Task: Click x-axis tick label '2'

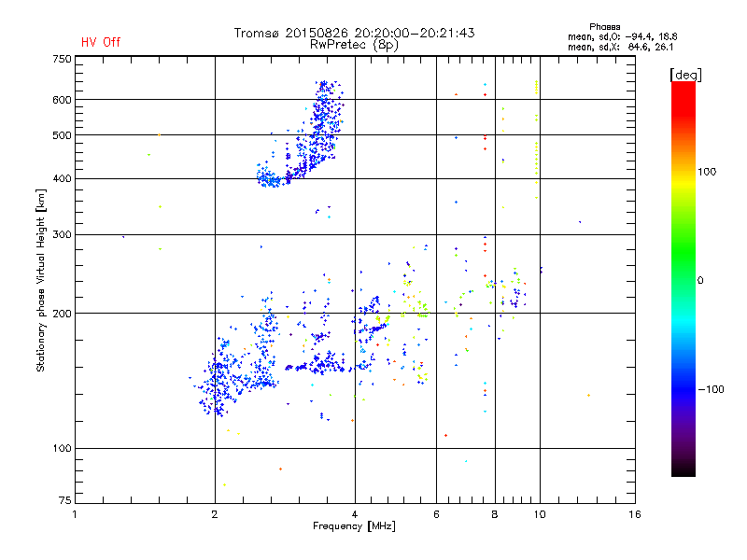Action: [215, 514]
